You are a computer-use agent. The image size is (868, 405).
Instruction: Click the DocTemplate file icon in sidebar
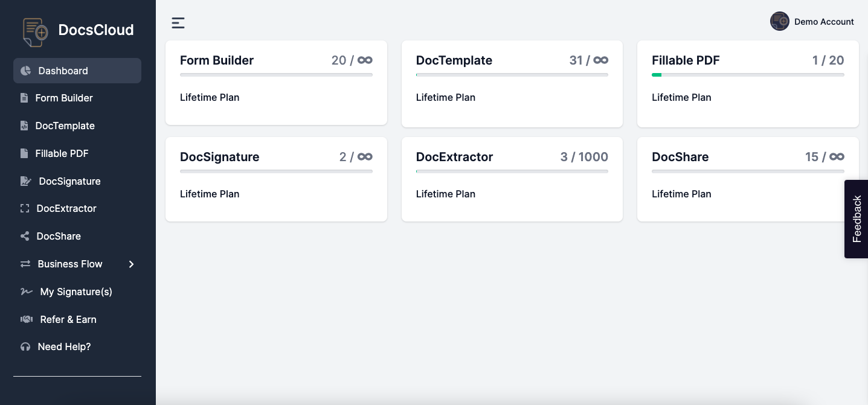24,126
